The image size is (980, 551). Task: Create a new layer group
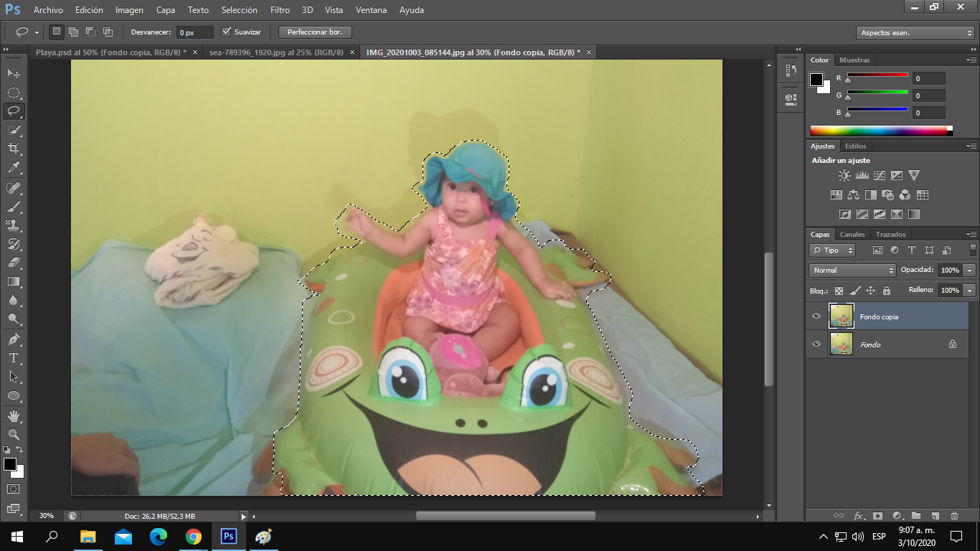point(916,515)
